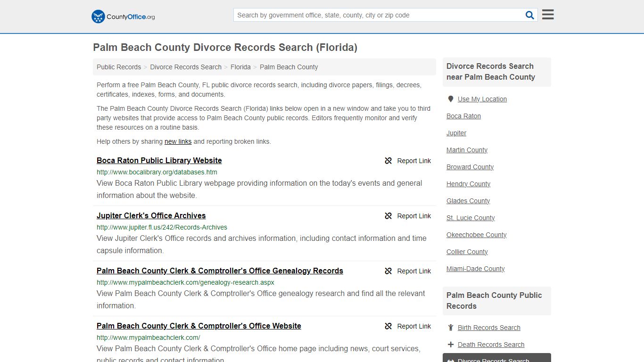The width and height of the screenshot is (644, 362).
Task: Open the bocalibrary.org databases URL
Action: click(x=157, y=172)
